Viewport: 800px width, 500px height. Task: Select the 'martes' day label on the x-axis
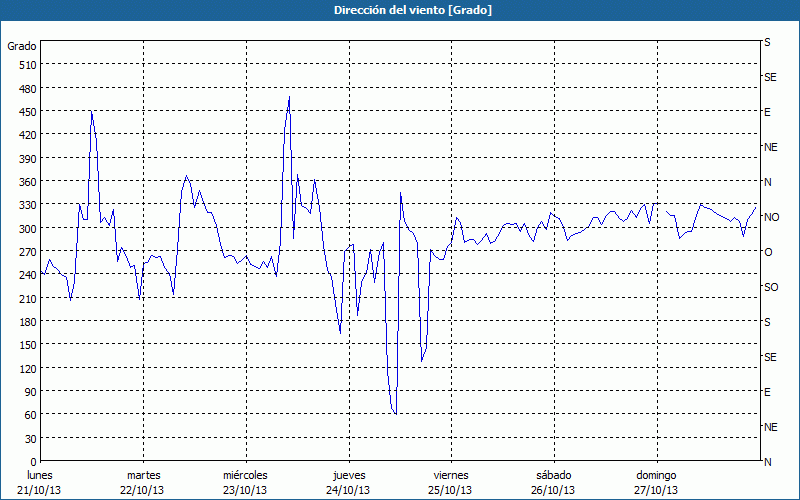click(x=143, y=475)
